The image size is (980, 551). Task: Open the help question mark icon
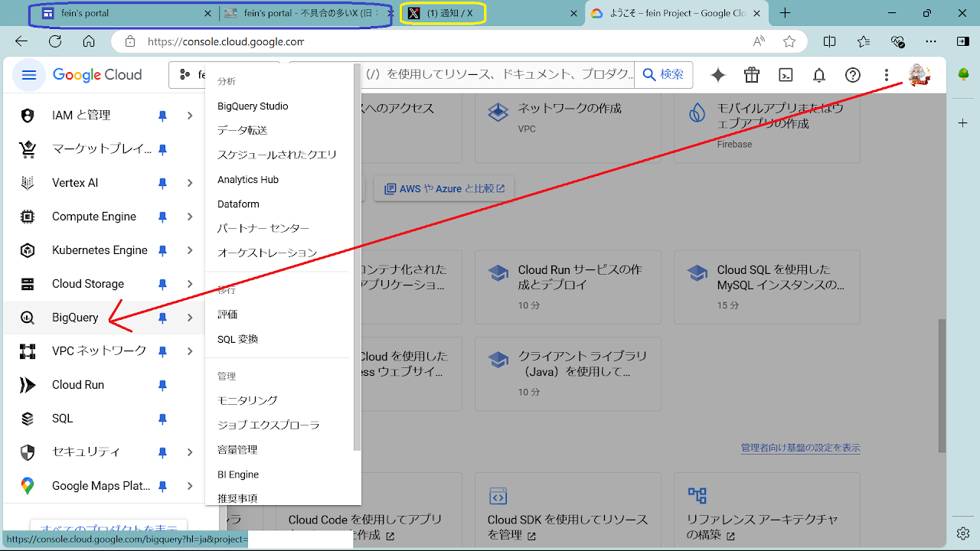click(853, 75)
